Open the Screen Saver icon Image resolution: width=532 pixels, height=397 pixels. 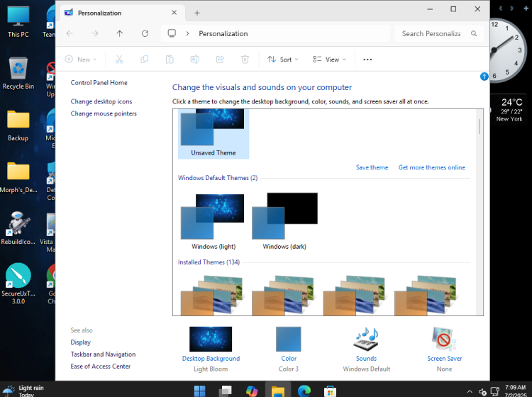click(x=444, y=339)
